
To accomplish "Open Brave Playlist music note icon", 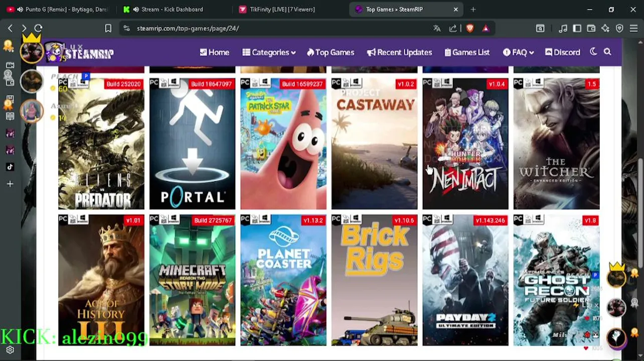I will coord(563,29).
